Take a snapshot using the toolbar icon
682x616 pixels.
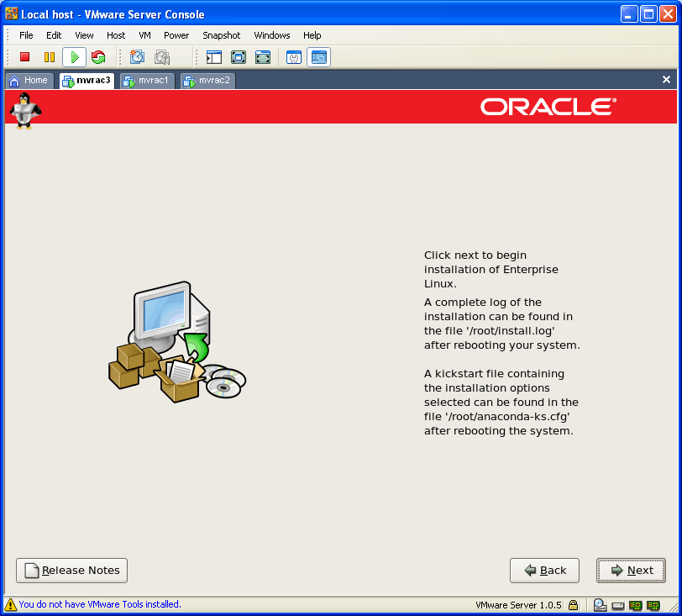(137, 57)
